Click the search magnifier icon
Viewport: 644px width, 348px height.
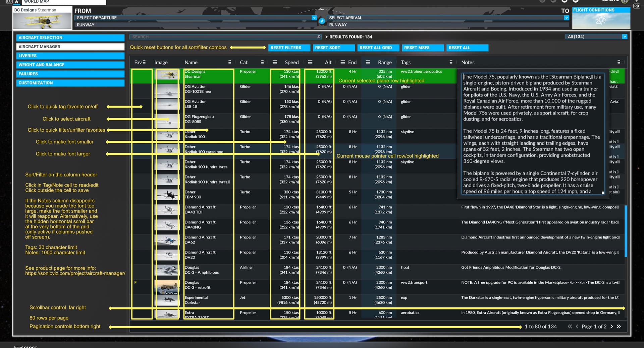click(319, 37)
